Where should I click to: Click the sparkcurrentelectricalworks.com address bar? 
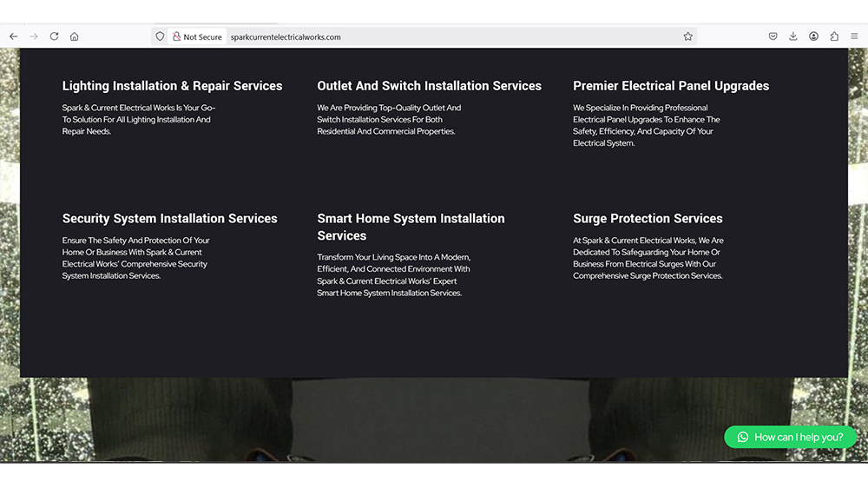tap(434, 37)
